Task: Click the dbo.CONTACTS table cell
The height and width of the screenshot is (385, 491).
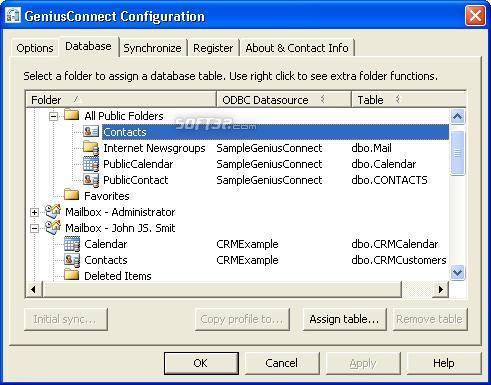Action: [389, 180]
